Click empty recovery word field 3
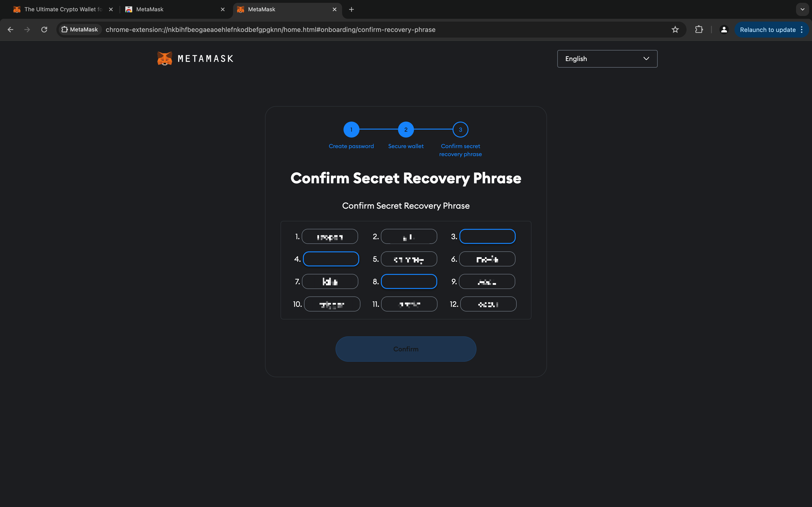The height and width of the screenshot is (507, 812). (x=487, y=236)
